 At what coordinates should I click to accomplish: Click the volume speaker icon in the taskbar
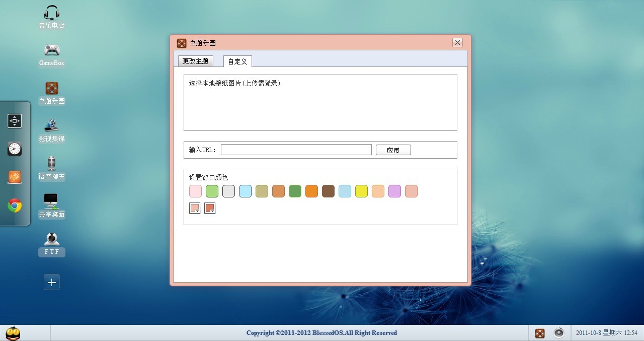[558, 333]
